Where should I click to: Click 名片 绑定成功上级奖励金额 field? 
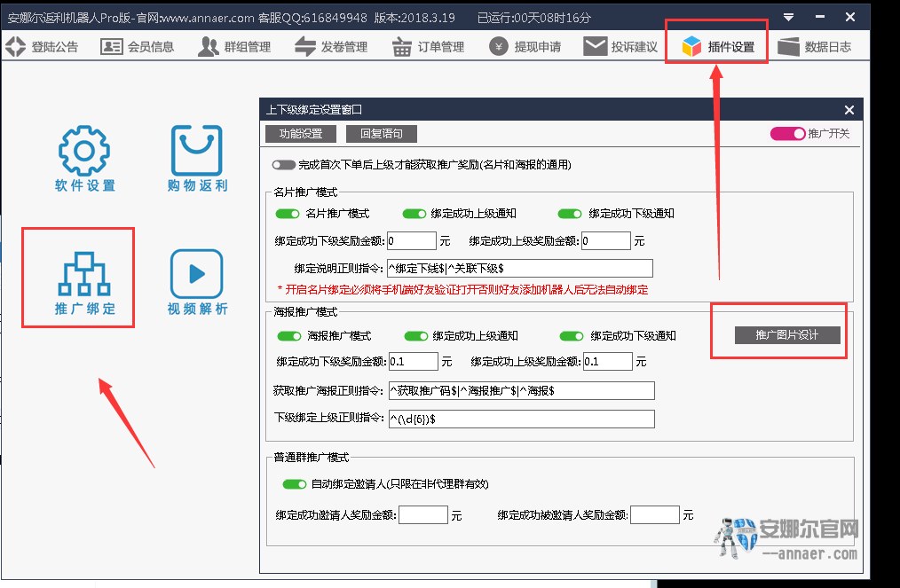click(605, 241)
